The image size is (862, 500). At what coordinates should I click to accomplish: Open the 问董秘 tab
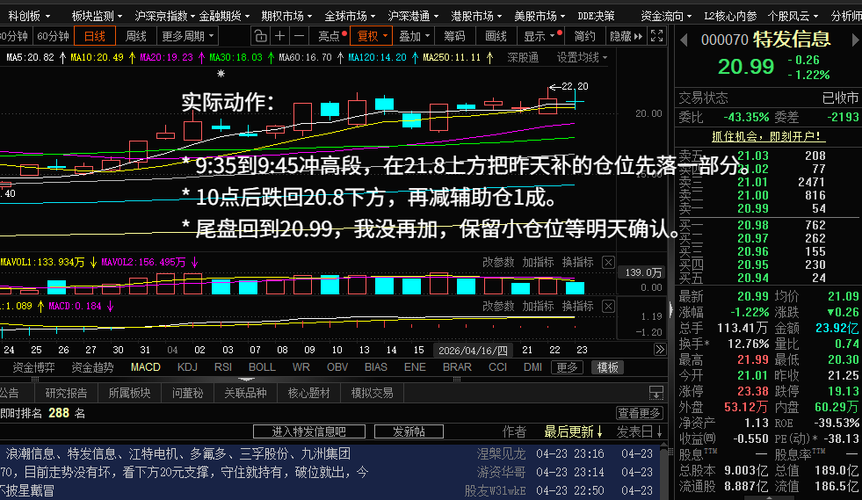(x=187, y=393)
